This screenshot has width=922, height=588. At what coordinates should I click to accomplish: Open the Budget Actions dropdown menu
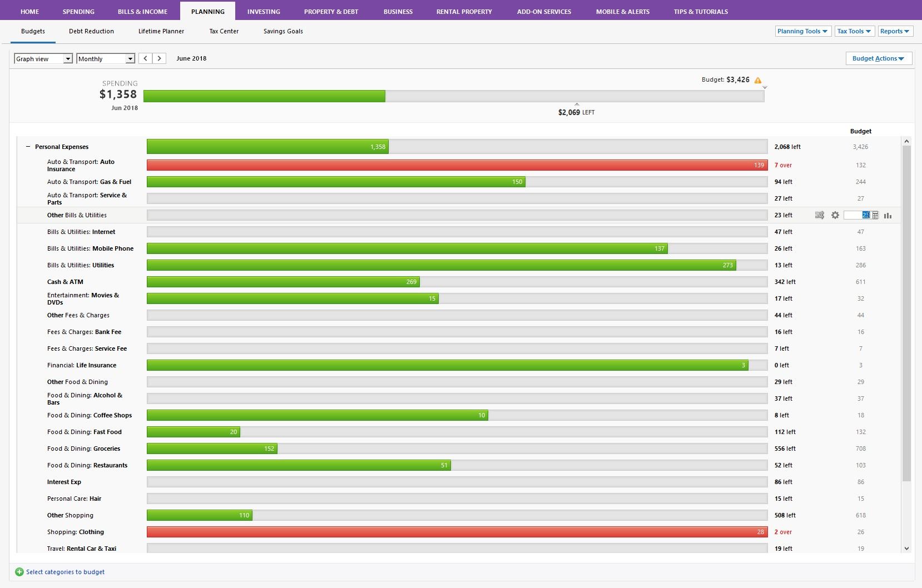(878, 58)
